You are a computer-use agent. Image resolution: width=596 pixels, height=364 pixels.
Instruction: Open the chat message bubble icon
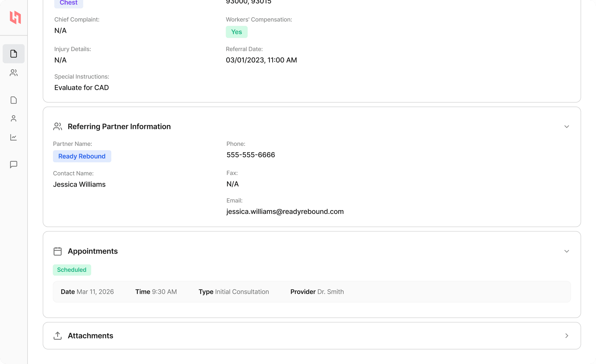point(14,164)
